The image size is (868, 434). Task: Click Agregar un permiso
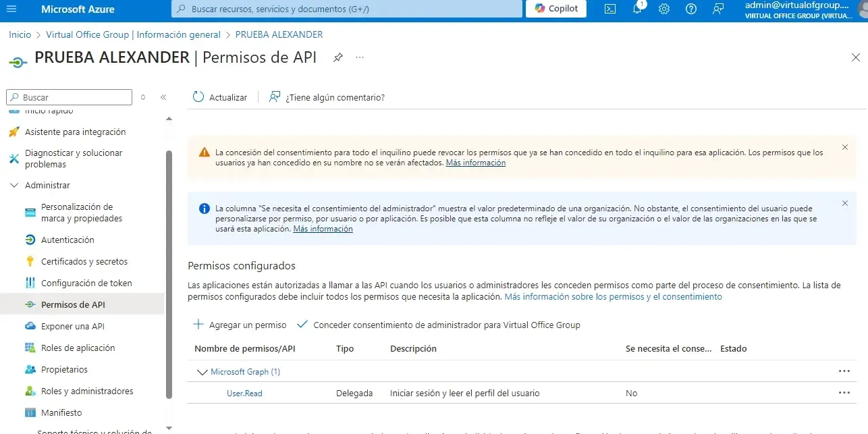[x=240, y=325]
